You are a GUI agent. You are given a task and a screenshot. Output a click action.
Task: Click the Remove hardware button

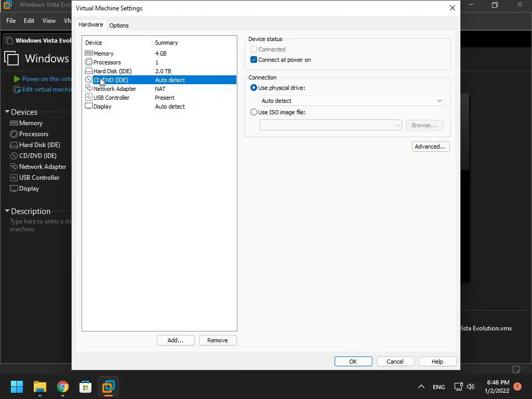(218, 340)
